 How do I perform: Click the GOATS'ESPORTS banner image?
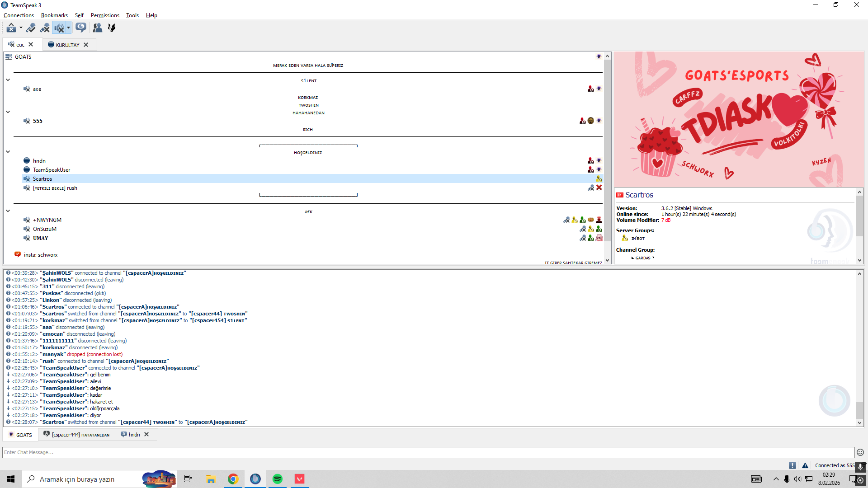pos(739,119)
